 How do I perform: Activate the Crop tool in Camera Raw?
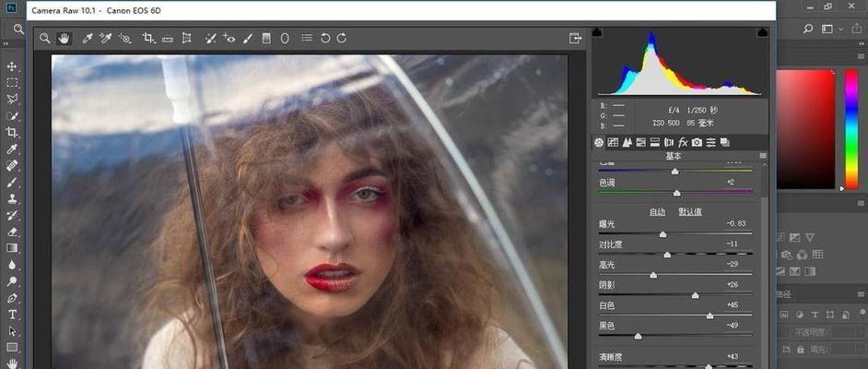click(x=148, y=38)
